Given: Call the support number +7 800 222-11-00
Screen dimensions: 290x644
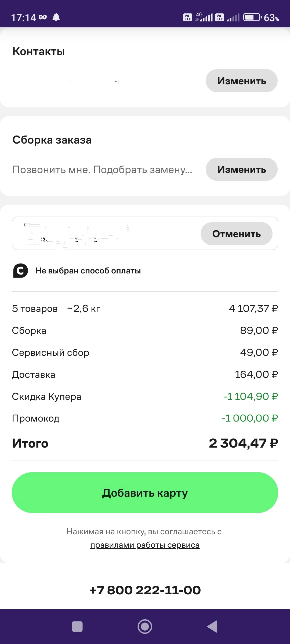Looking at the screenshot, I should click(x=145, y=590).
